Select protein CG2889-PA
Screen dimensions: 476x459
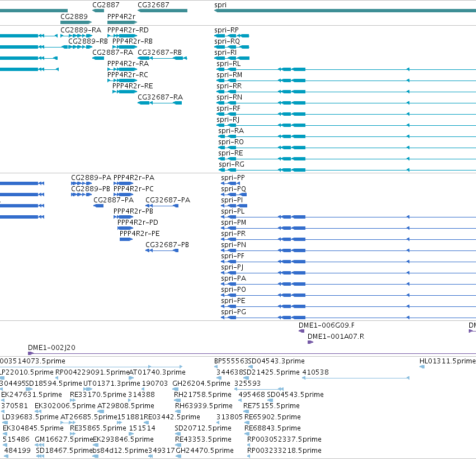(91, 178)
